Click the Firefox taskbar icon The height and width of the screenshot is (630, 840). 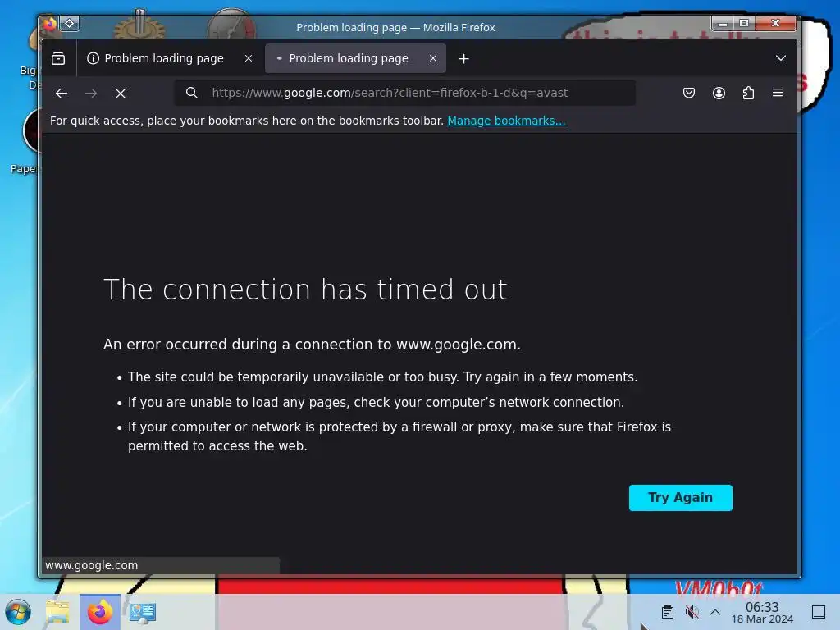coord(99,612)
